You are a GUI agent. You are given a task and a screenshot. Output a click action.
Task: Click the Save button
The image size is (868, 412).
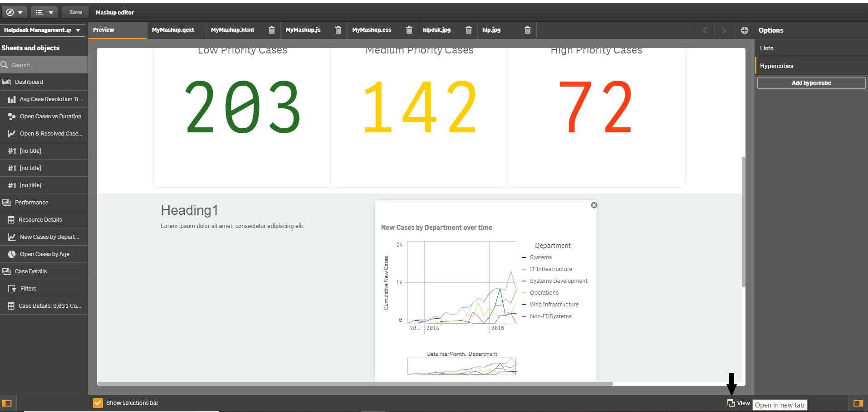76,12
